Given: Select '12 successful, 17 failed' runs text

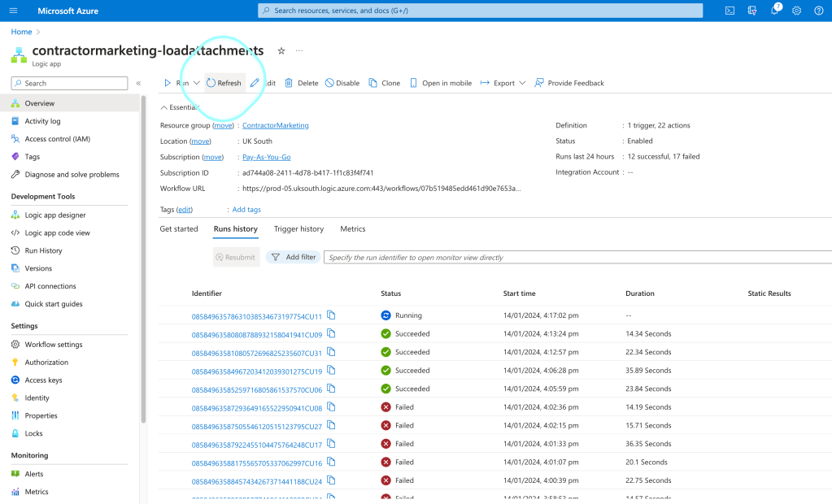Looking at the screenshot, I should coord(664,157).
